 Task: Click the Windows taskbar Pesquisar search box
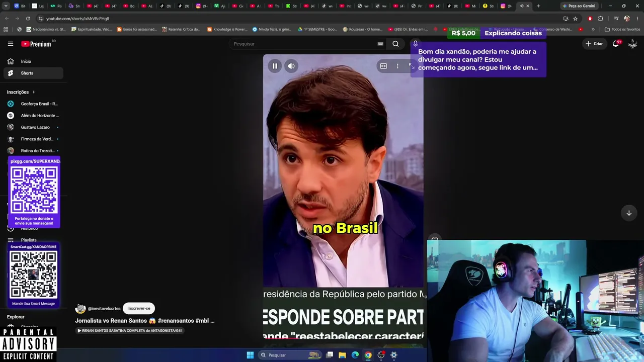tap(290, 355)
